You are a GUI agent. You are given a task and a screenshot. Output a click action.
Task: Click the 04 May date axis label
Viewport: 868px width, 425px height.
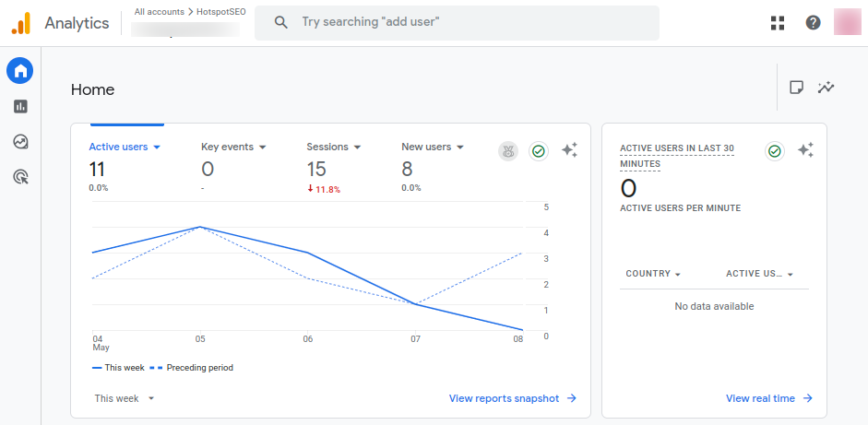[x=101, y=343]
